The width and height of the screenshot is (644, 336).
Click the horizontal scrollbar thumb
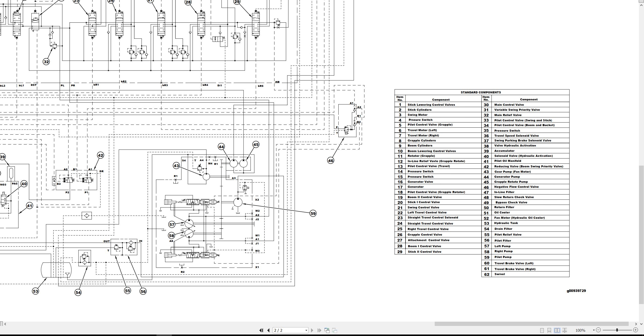[532, 324]
